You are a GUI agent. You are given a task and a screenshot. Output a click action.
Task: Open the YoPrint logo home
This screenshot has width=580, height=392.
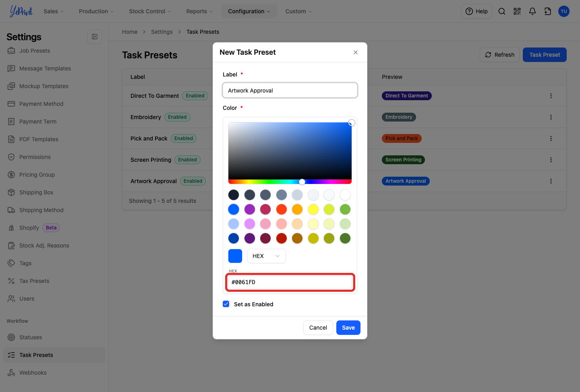click(x=21, y=11)
